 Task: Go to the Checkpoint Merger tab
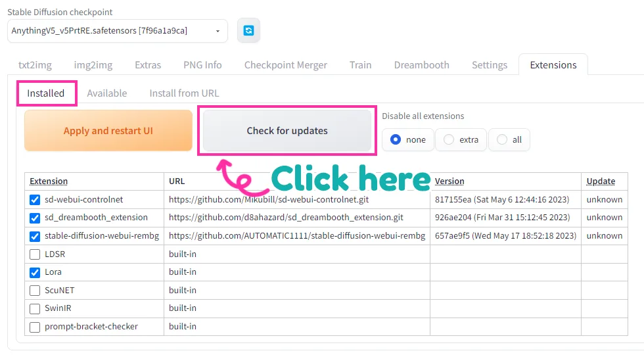tap(286, 65)
